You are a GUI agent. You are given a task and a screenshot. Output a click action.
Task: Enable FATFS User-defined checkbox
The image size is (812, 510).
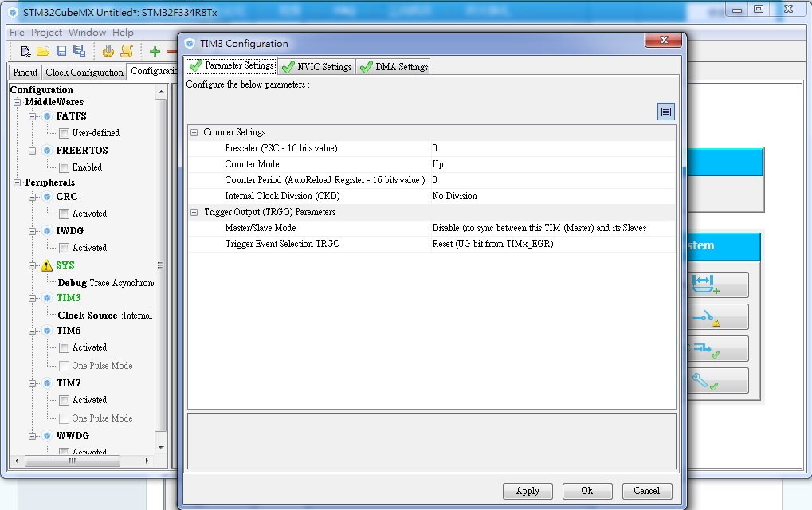[x=65, y=134]
